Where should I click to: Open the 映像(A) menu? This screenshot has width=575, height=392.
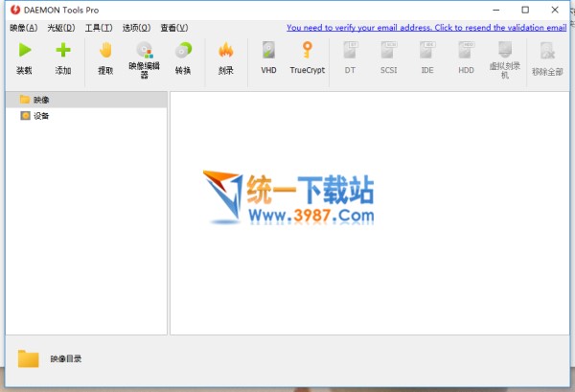(x=23, y=29)
